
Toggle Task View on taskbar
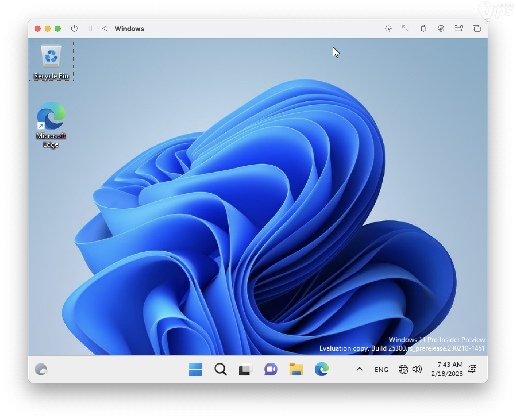(x=245, y=369)
